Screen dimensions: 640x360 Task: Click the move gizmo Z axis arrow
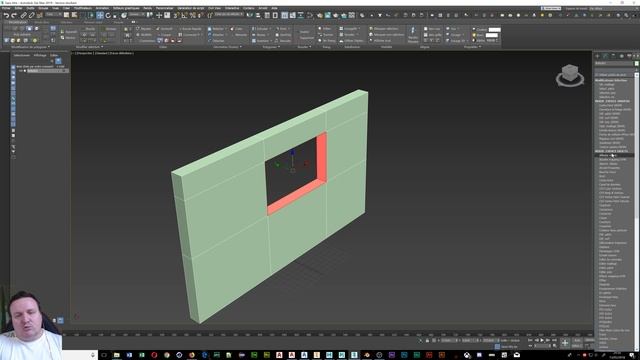click(x=292, y=153)
